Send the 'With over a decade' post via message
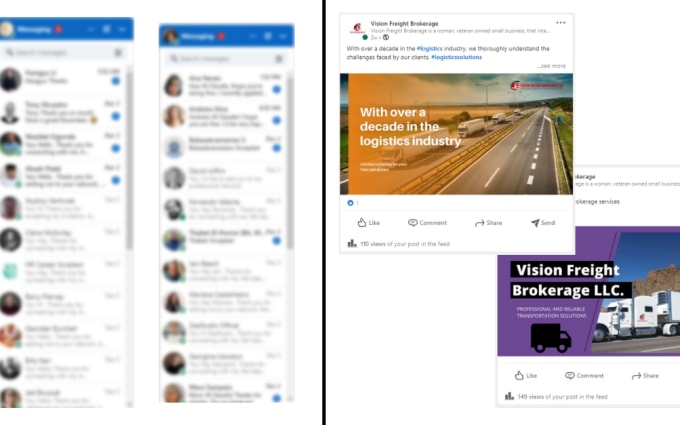Image resolution: width=680 pixels, height=425 pixels. point(543,222)
